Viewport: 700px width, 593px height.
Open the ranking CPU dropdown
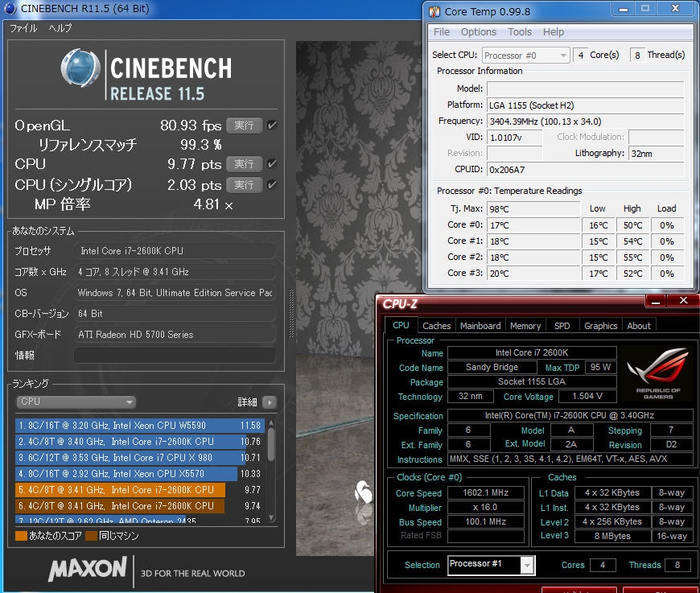[76, 402]
